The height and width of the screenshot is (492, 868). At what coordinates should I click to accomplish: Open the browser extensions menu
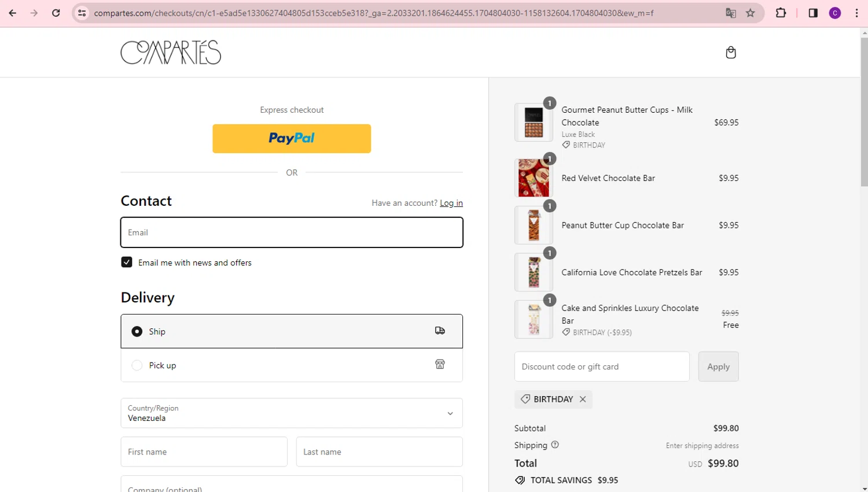pos(781,13)
